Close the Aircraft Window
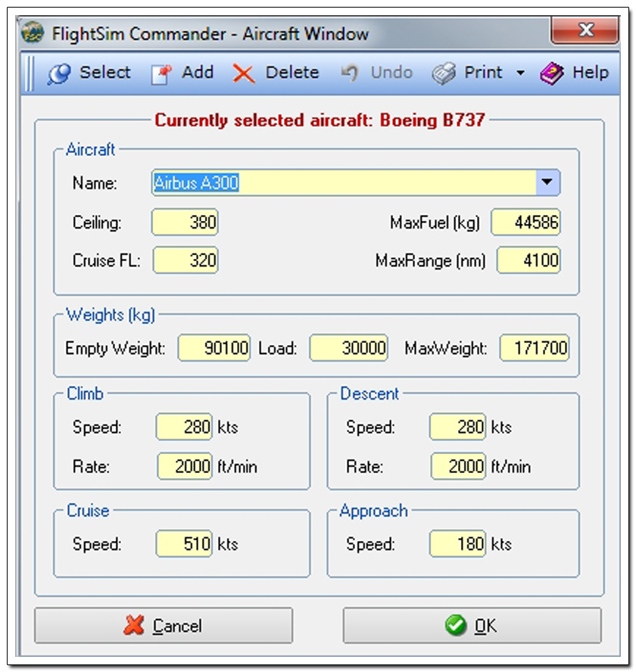 tap(585, 30)
